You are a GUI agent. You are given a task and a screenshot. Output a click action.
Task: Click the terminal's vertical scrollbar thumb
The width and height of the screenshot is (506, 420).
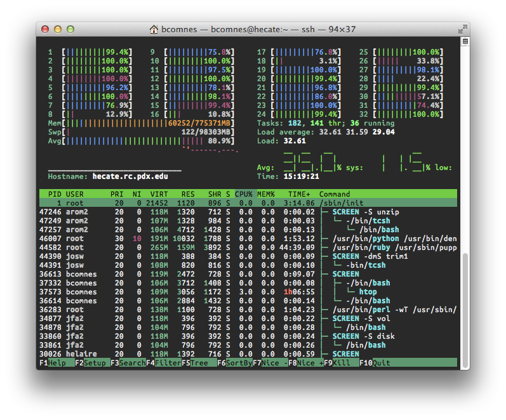pyautogui.click(x=465, y=310)
